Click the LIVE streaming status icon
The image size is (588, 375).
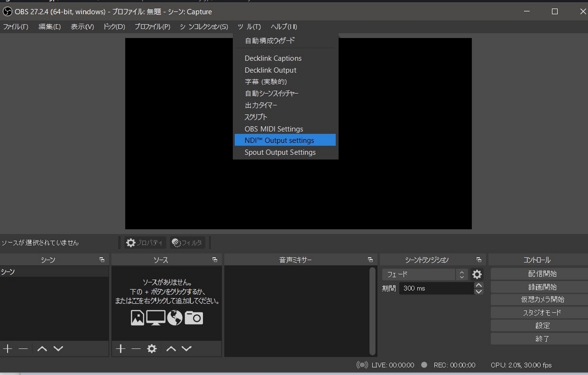(x=362, y=365)
